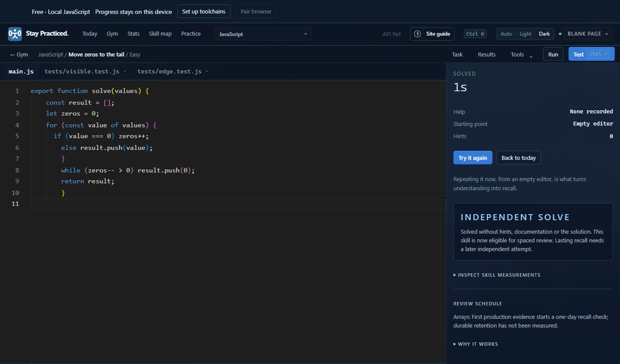Click Set up toolchains
The width and height of the screenshot is (620, 364).
[203, 12]
